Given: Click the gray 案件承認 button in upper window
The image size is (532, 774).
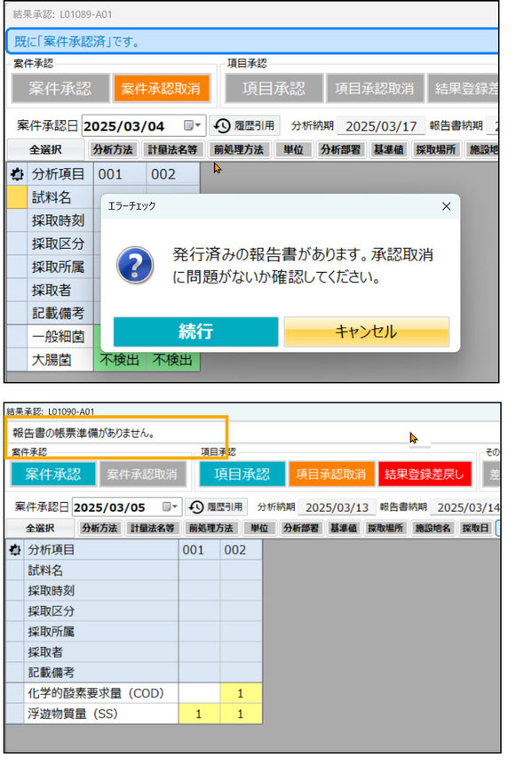Looking at the screenshot, I should pos(60,88).
